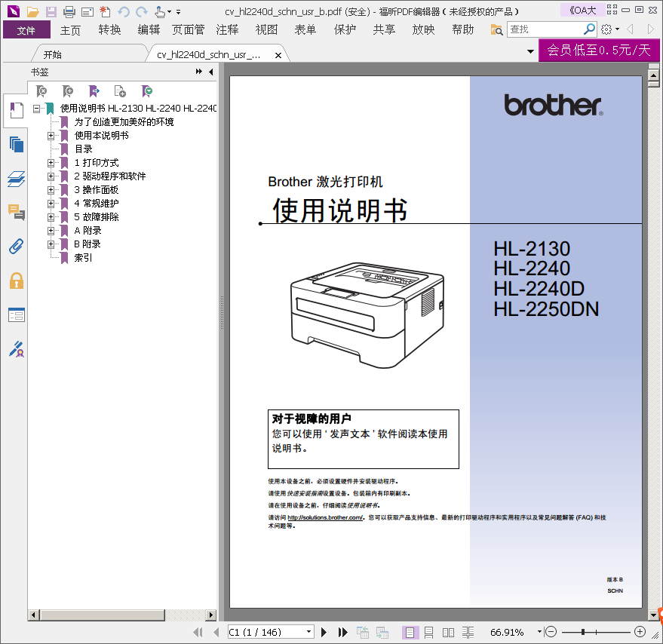Switch to the 转换 ribbon tab
This screenshot has height=644, width=663.
[109, 30]
